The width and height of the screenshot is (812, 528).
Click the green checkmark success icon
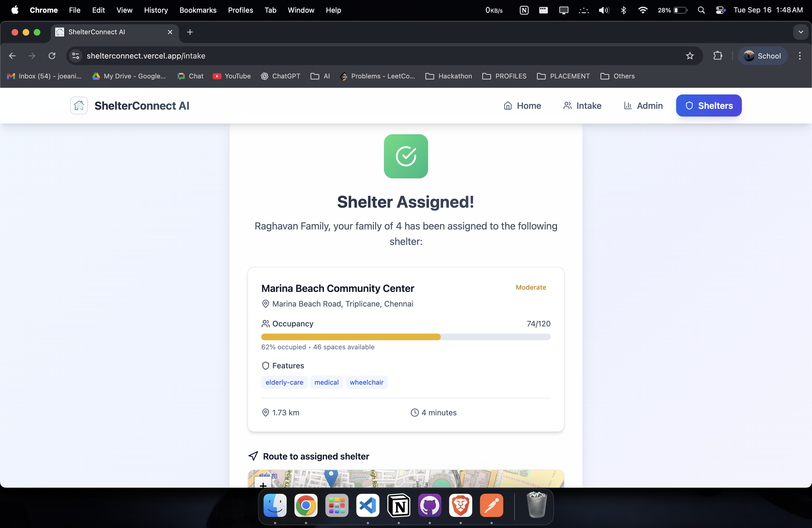click(406, 156)
